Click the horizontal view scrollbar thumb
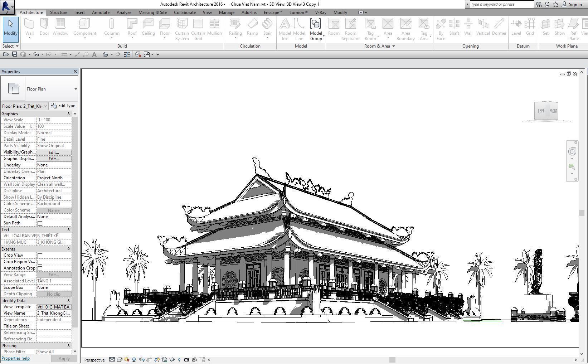588x364 pixels. tap(392, 360)
